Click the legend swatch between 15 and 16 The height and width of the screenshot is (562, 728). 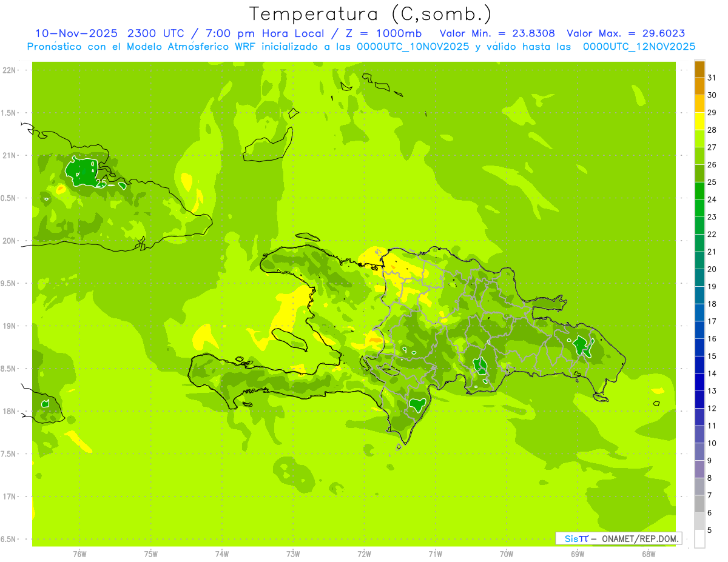pos(699,347)
